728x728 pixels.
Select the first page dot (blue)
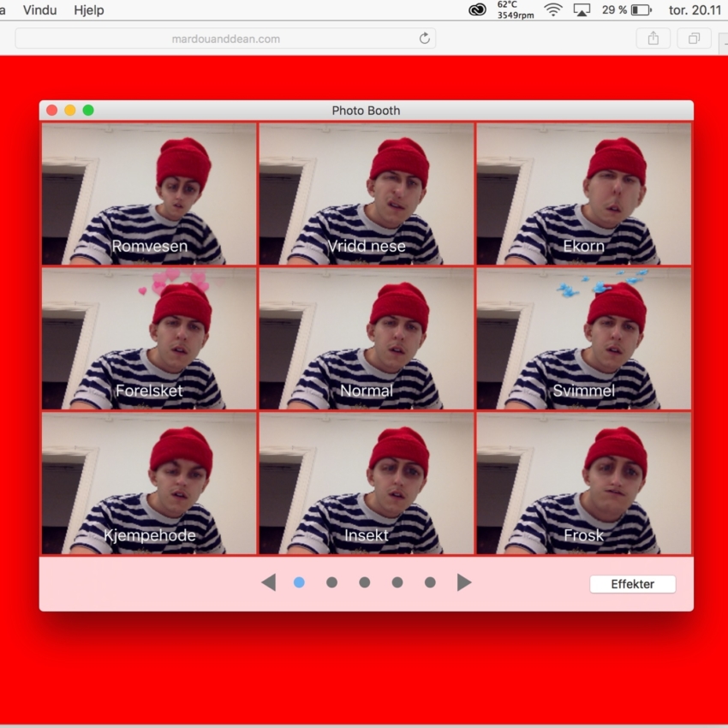click(x=299, y=582)
